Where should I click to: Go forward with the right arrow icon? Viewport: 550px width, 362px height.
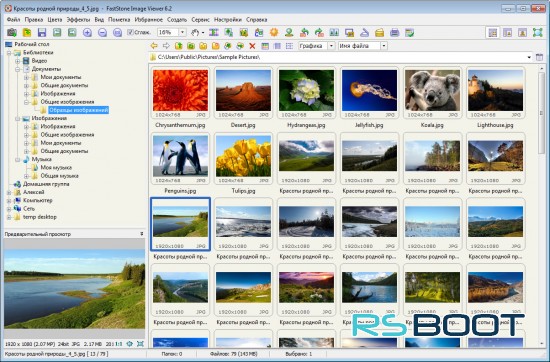pyautogui.click(x=166, y=46)
